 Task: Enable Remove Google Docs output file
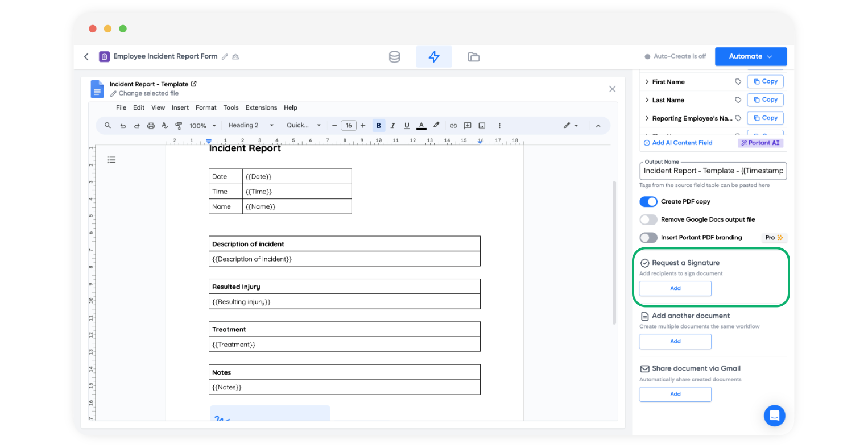tap(648, 219)
